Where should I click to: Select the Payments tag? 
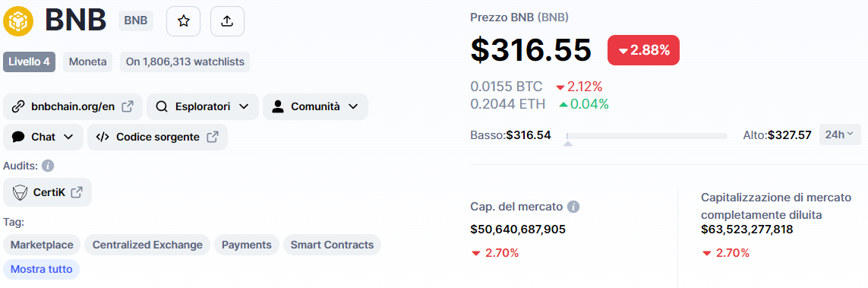246,245
